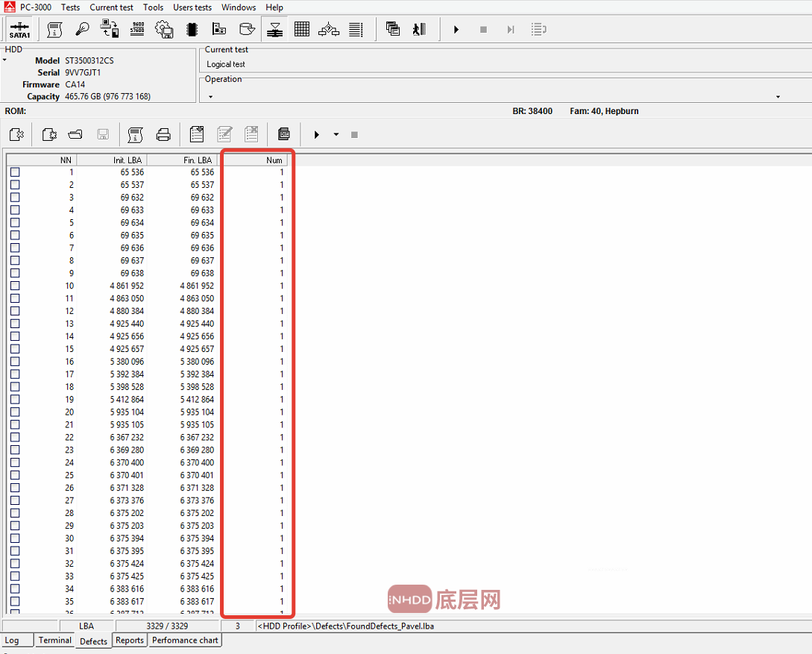Click the new defect list icon with star

(49, 135)
